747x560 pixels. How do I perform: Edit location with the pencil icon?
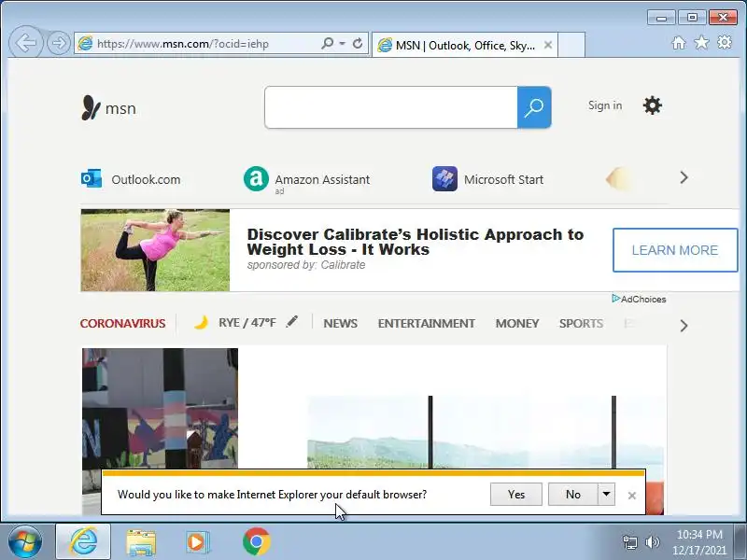pyautogui.click(x=291, y=321)
